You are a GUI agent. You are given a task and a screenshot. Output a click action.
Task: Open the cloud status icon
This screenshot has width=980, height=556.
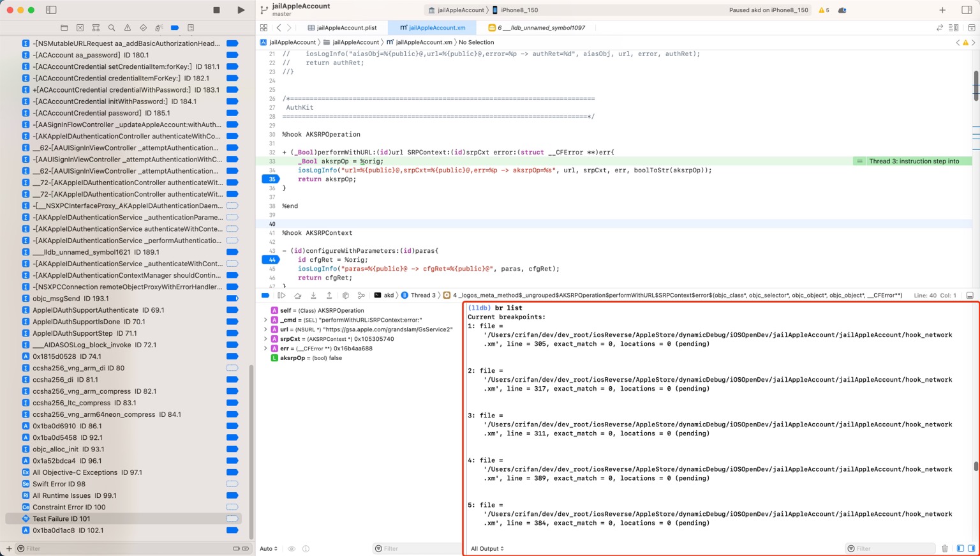click(842, 10)
